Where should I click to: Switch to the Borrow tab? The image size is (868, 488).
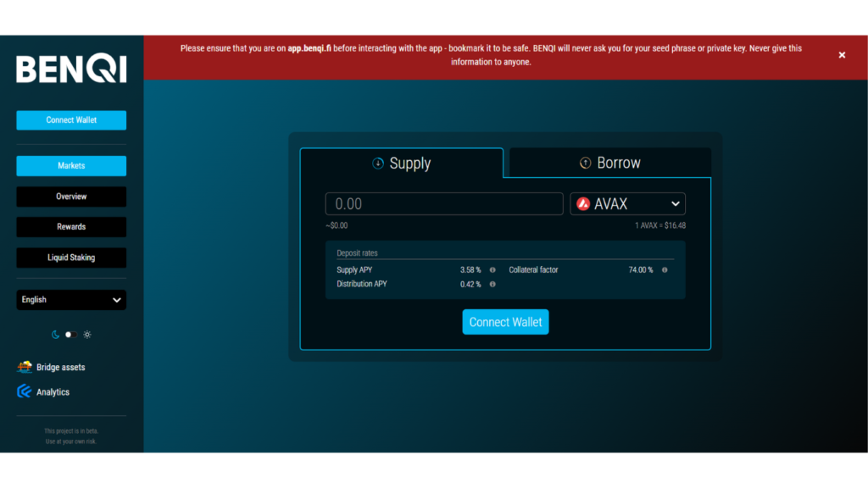[609, 163]
